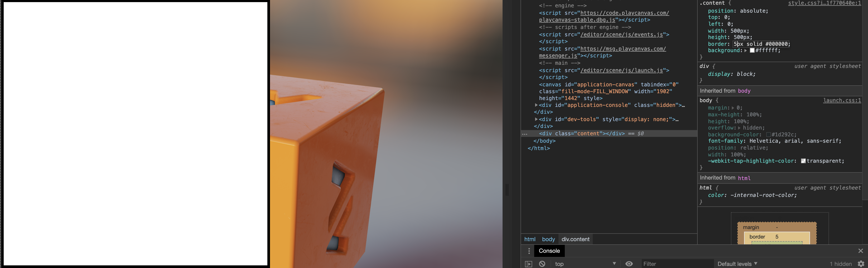Image resolution: width=868 pixels, height=268 pixels.
Task: Click the <!-- main --> comment row
Action: tap(559, 63)
